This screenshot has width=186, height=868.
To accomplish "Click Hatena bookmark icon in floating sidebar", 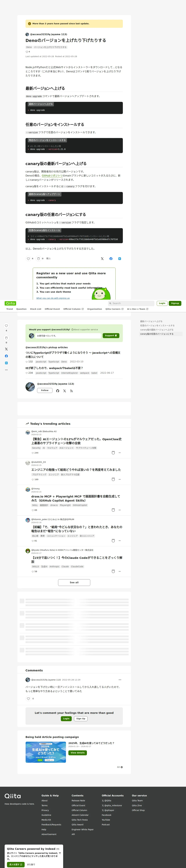I will point(6,363).
